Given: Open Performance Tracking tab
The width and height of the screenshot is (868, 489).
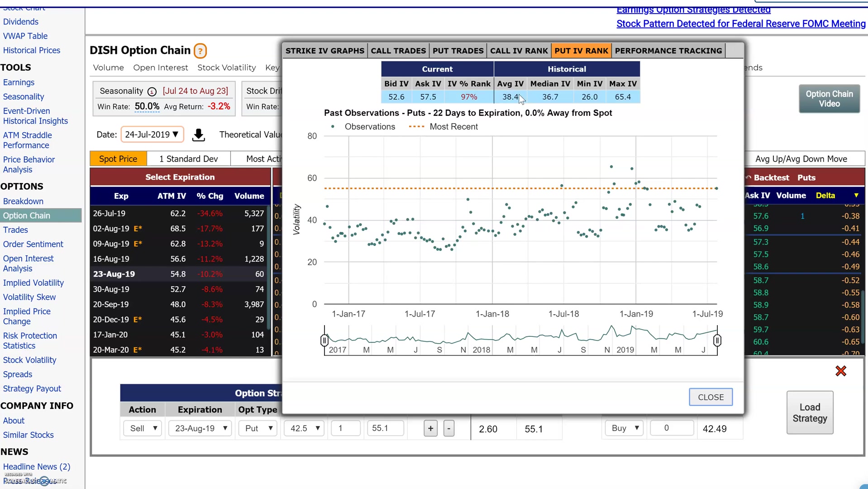Looking at the screenshot, I should [x=668, y=51].
